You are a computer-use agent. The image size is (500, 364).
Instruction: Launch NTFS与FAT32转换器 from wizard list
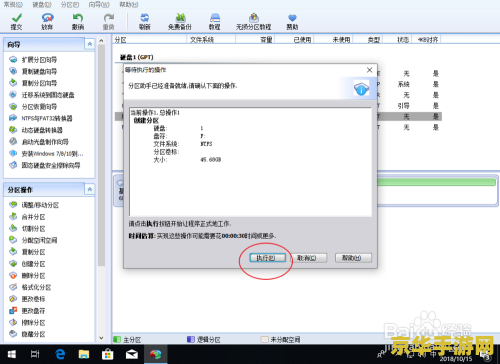46,118
